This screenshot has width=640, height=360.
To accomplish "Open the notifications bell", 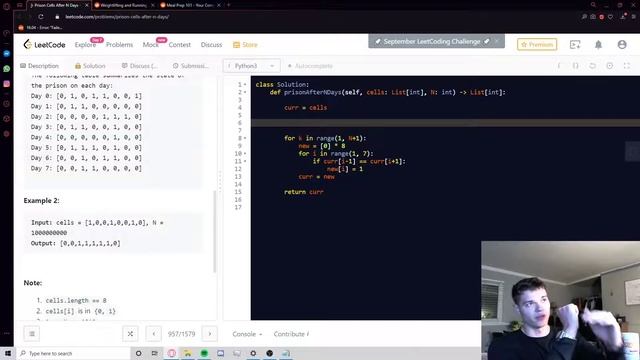I will click(x=598, y=44).
